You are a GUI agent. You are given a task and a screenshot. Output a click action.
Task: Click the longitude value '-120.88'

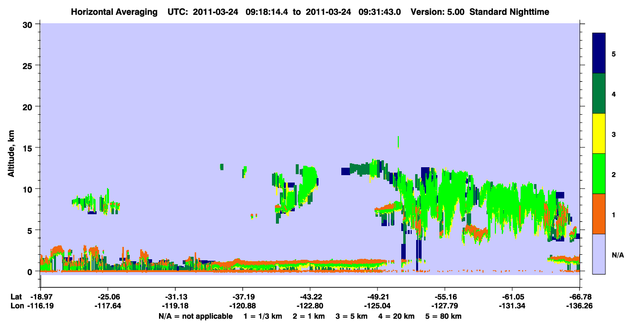coord(242,306)
